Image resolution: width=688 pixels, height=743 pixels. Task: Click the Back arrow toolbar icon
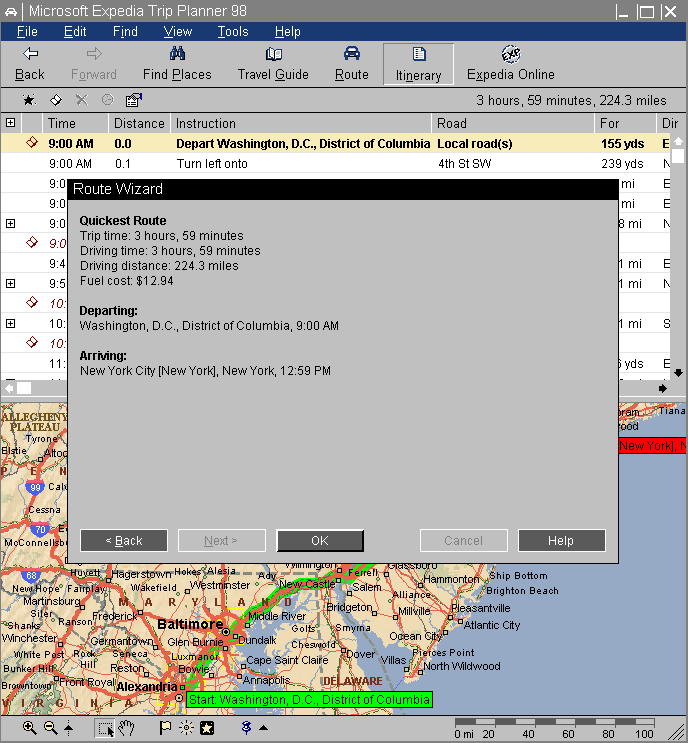(30, 54)
